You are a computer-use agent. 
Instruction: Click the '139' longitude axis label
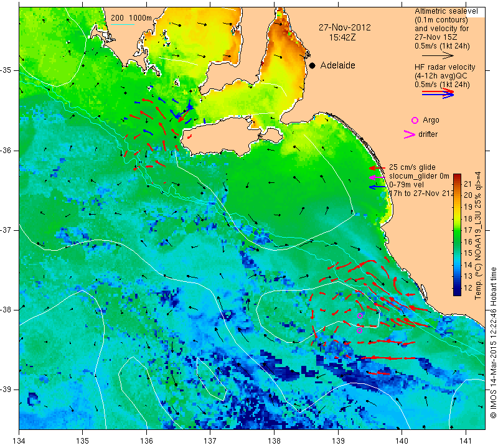click(338, 441)
